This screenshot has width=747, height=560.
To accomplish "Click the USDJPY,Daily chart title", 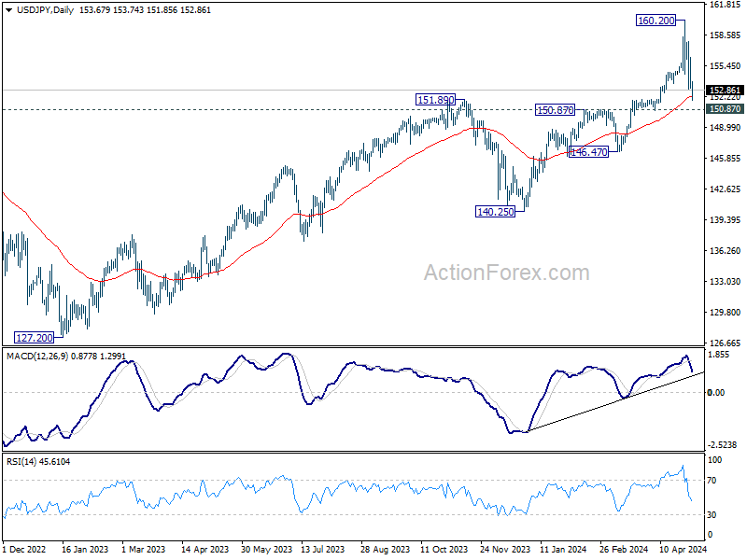I will [x=45, y=10].
